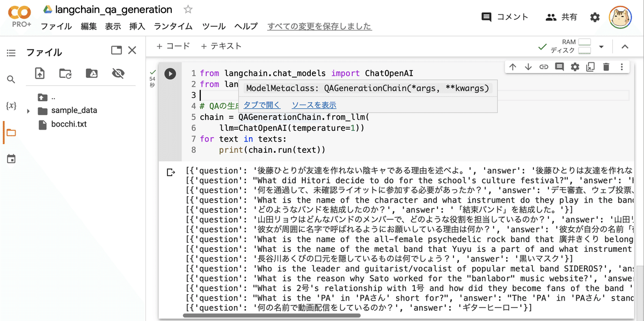Go to parent folder '..'

pyautogui.click(x=47, y=98)
